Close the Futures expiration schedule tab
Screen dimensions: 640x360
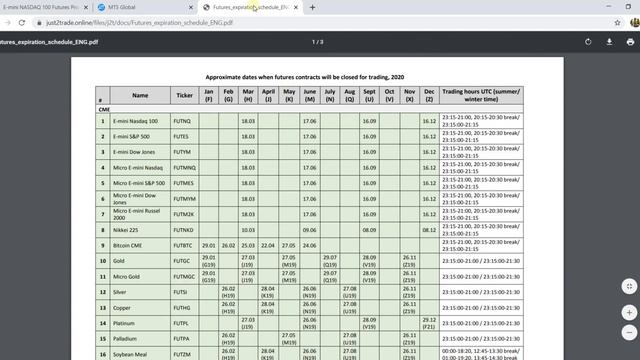pos(296,7)
